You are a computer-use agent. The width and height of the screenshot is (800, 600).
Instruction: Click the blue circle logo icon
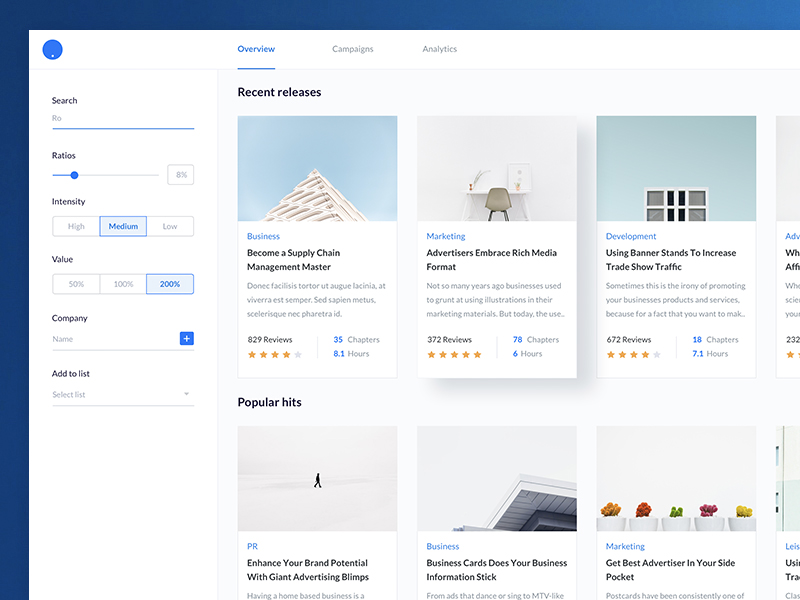click(x=53, y=50)
